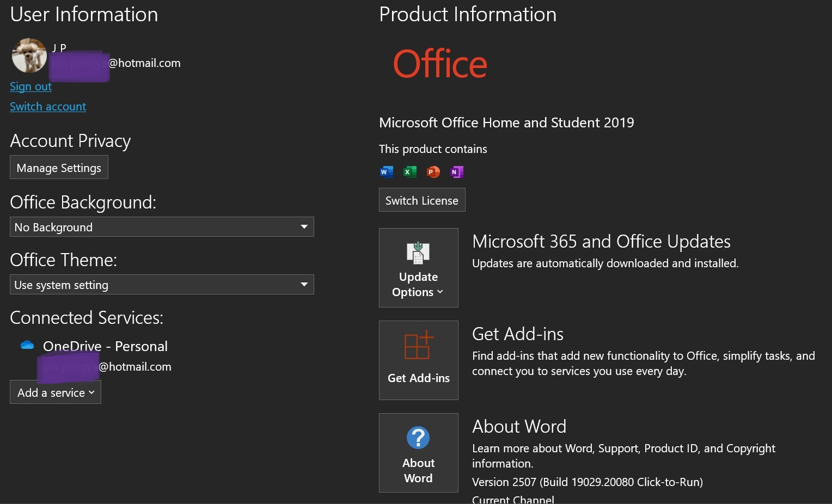The height and width of the screenshot is (504, 832).
Task: Click the Word app icon
Action: point(386,172)
